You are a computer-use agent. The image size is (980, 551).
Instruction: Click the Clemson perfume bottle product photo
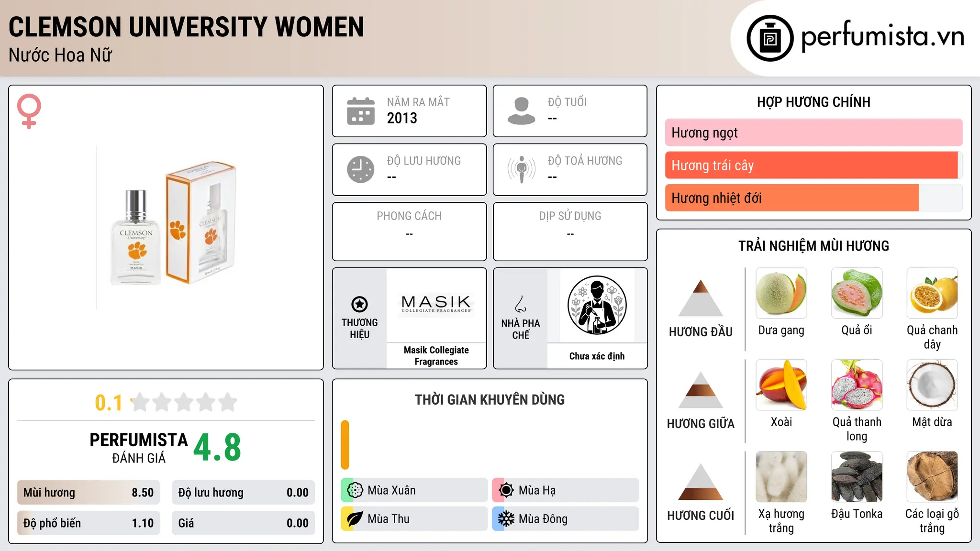click(x=166, y=228)
